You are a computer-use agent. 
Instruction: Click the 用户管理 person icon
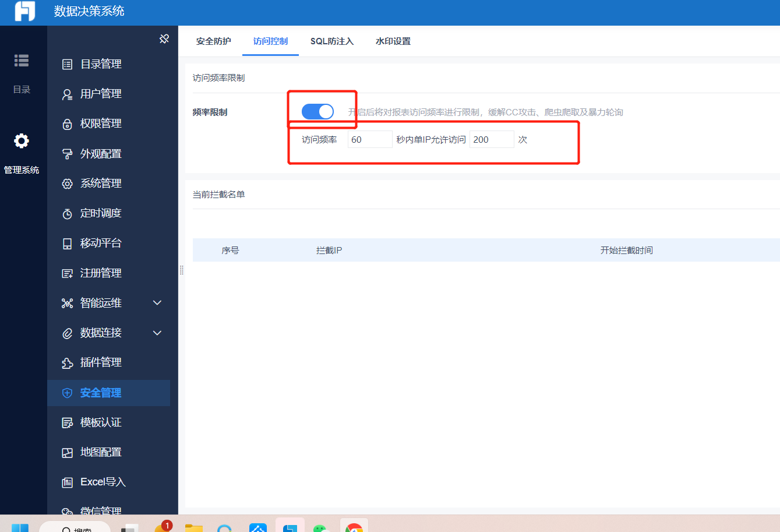click(x=68, y=94)
